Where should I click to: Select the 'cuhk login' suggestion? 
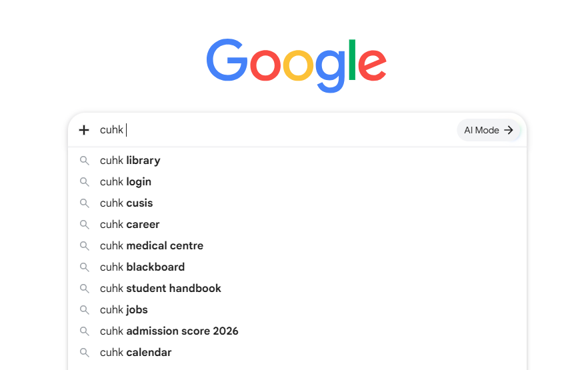[297, 182]
